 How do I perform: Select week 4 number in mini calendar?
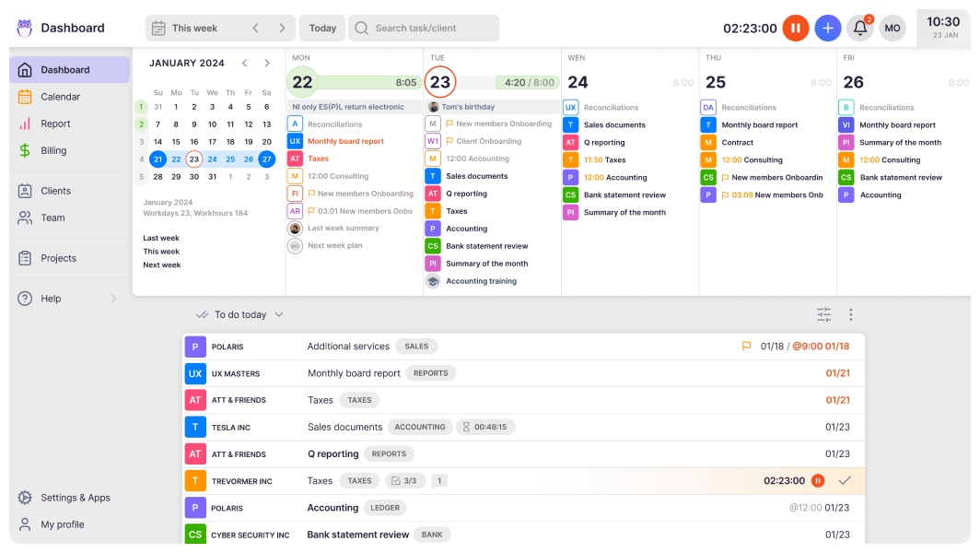pyautogui.click(x=141, y=159)
